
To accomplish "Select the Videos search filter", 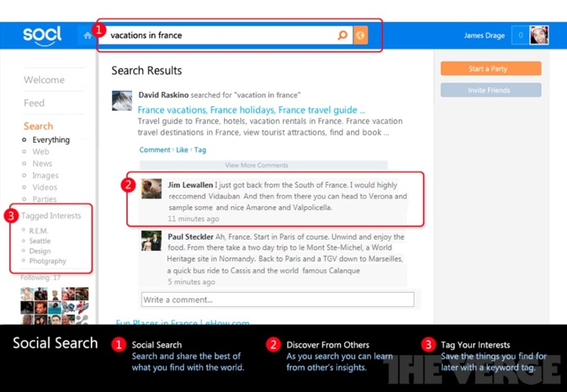I will point(45,188).
